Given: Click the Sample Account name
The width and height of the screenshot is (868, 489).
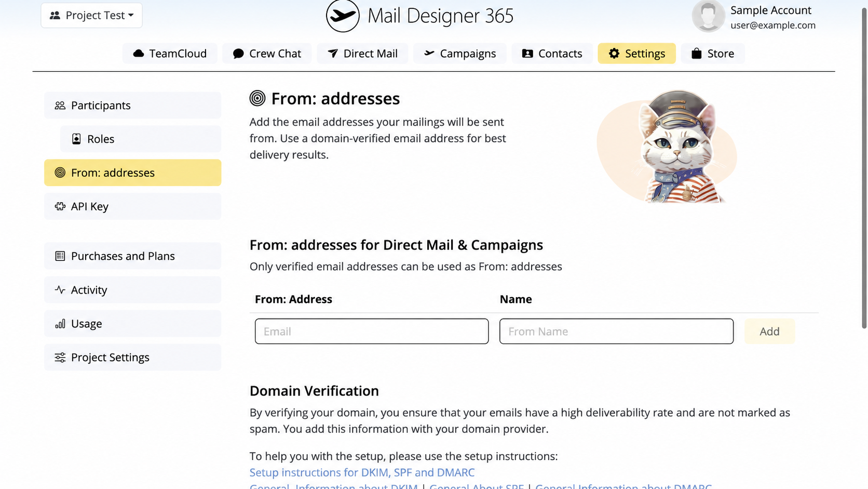Looking at the screenshot, I should [x=770, y=10].
